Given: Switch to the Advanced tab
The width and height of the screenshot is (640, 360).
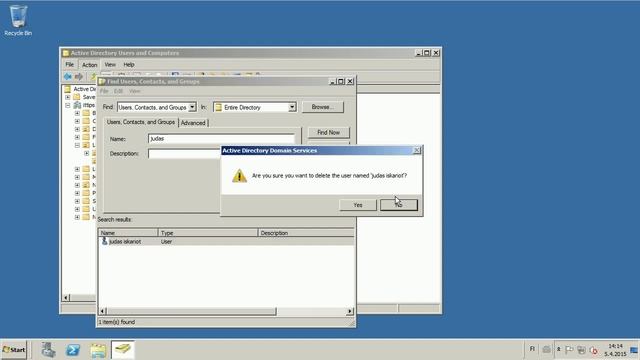Looking at the screenshot, I should coord(193,123).
